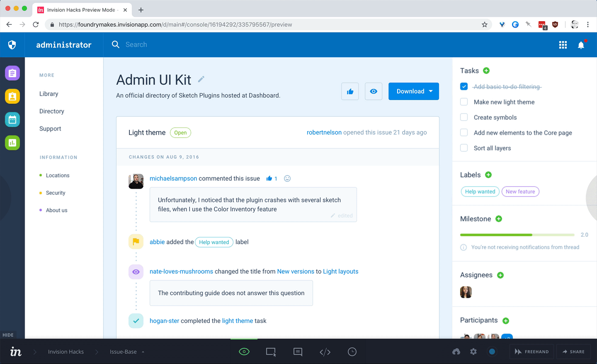
Task: Open prototype settings gear icon
Action: point(473,352)
